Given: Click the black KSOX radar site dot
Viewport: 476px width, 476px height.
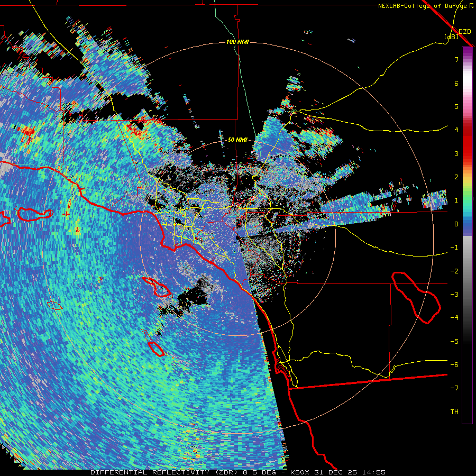Looking at the screenshot, I should pyautogui.click(x=237, y=237).
